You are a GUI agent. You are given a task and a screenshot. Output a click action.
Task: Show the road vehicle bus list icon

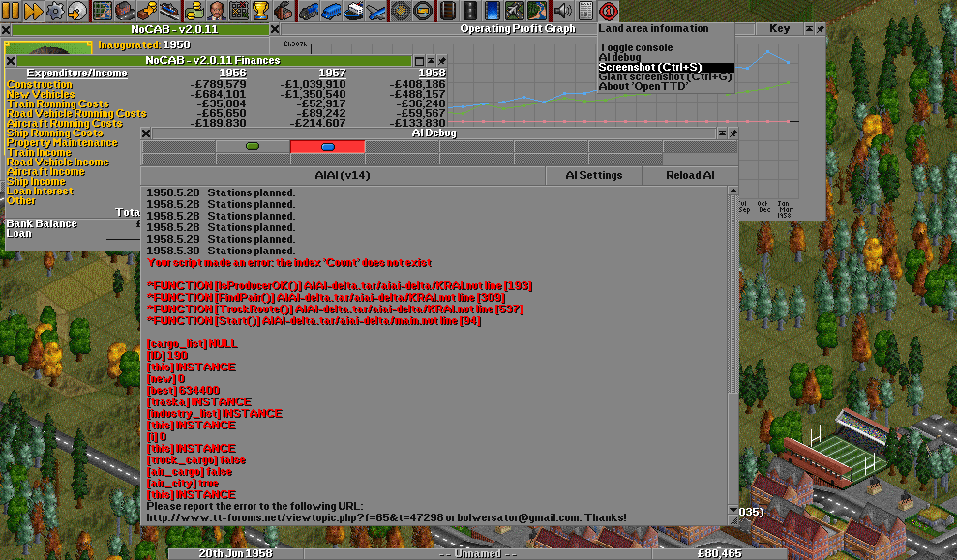coord(330,11)
